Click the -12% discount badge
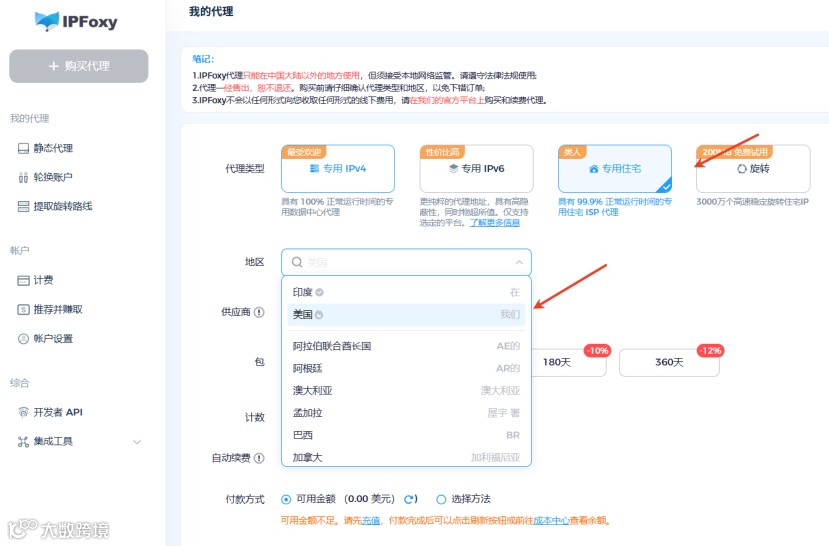 click(710, 350)
